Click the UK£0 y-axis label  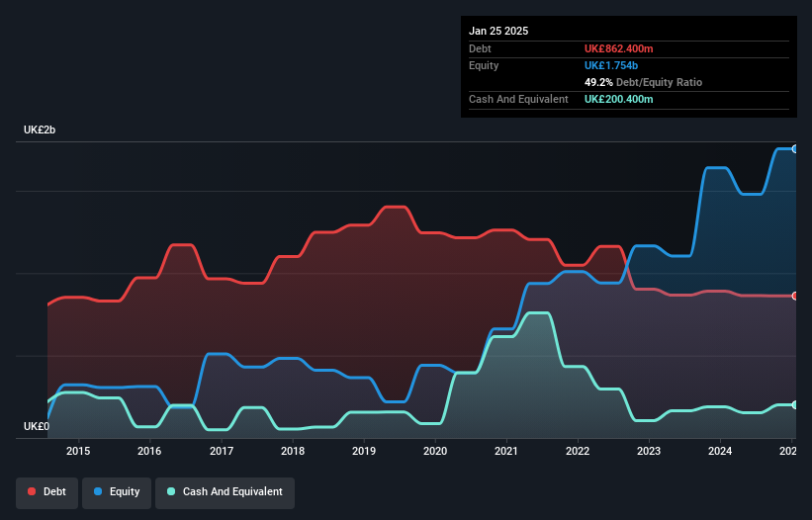(37, 426)
